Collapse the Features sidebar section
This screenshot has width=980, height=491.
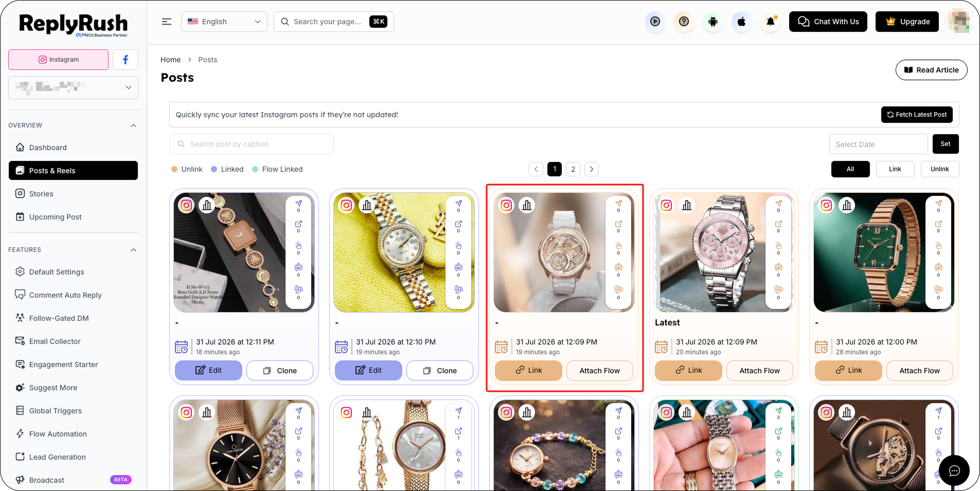click(x=133, y=250)
